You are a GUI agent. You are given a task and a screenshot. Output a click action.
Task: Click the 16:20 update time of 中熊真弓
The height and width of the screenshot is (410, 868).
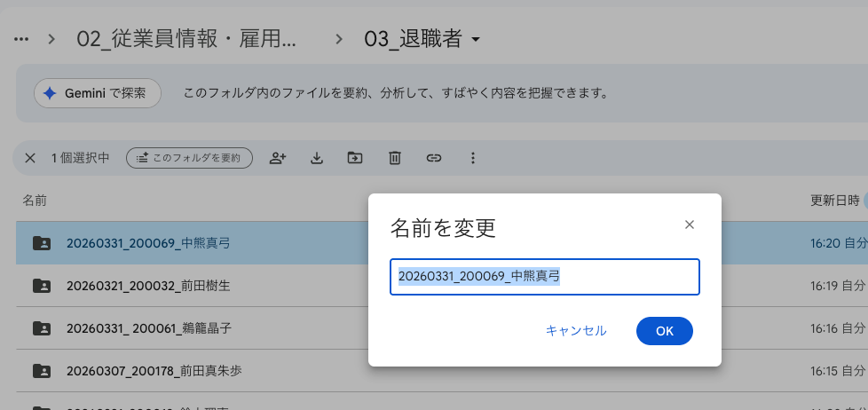point(826,243)
